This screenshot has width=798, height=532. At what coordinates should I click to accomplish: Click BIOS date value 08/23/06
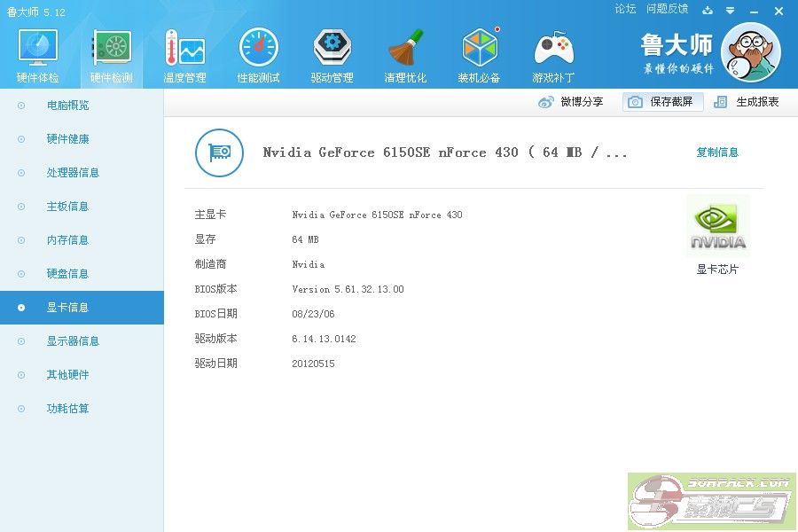coord(314,314)
